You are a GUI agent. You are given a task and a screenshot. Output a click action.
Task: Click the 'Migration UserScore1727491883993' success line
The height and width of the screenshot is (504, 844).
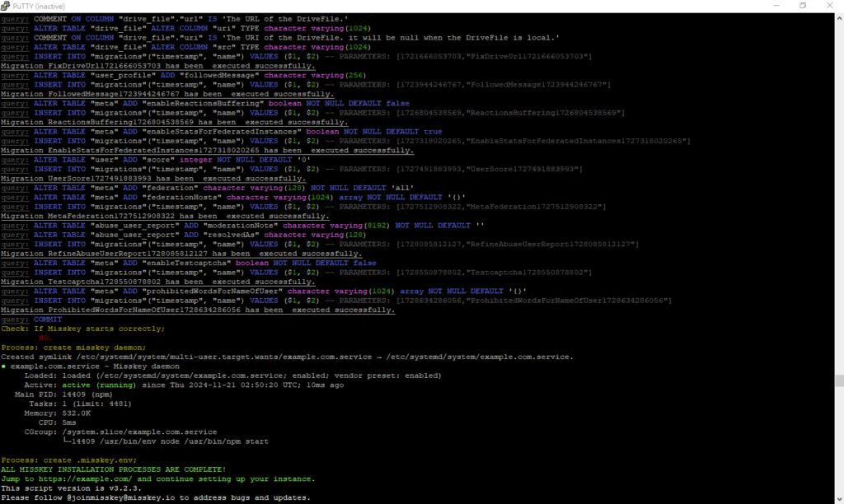[x=153, y=179]
